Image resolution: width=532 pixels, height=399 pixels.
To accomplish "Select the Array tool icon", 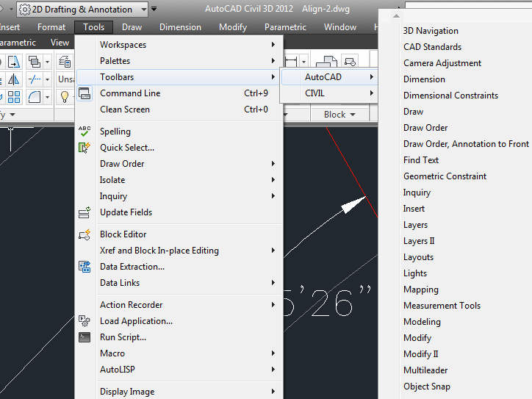I will (14, 97).
